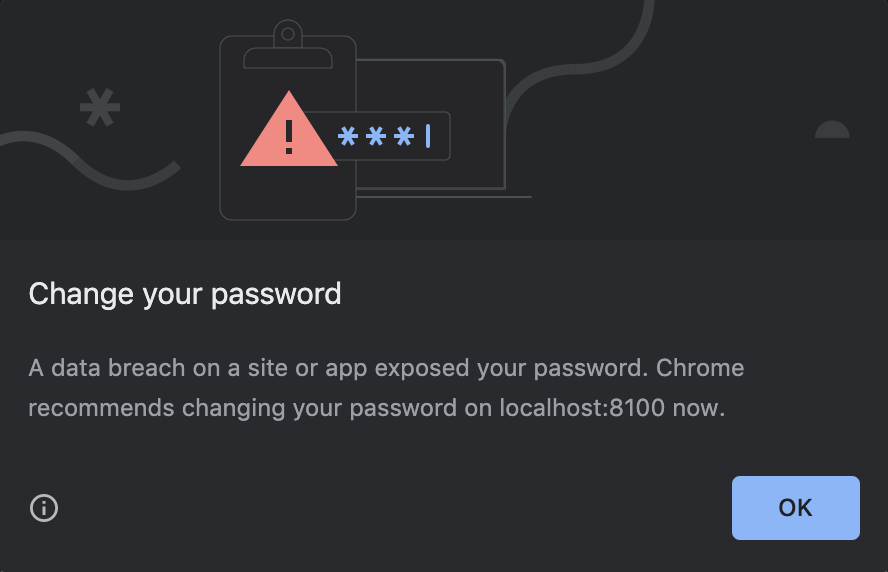Click the word "Chrome" in the message
Screen dimensions: 888x572
coord(700,368)
